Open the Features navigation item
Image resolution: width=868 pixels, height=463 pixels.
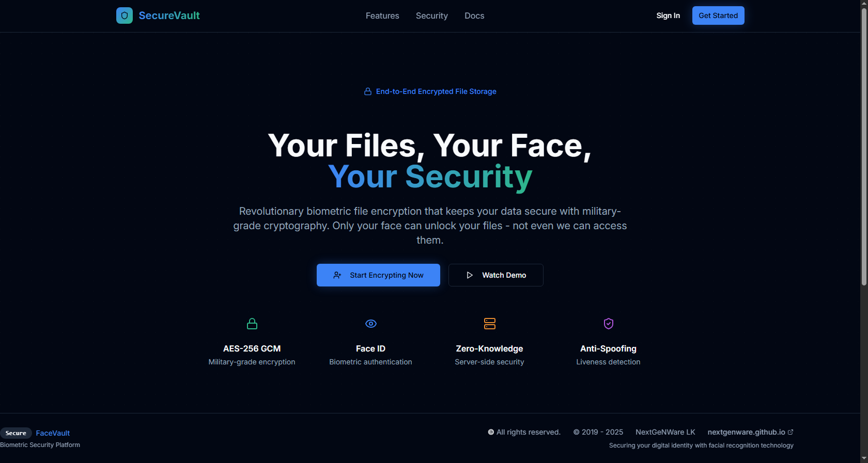382,16
